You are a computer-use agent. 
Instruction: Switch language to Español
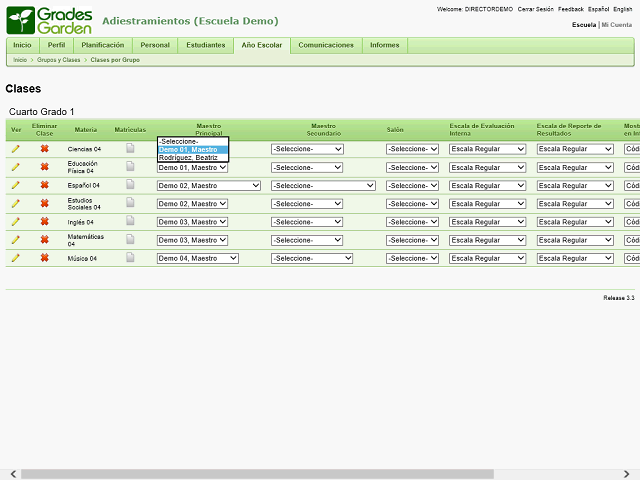pos(598,9)
